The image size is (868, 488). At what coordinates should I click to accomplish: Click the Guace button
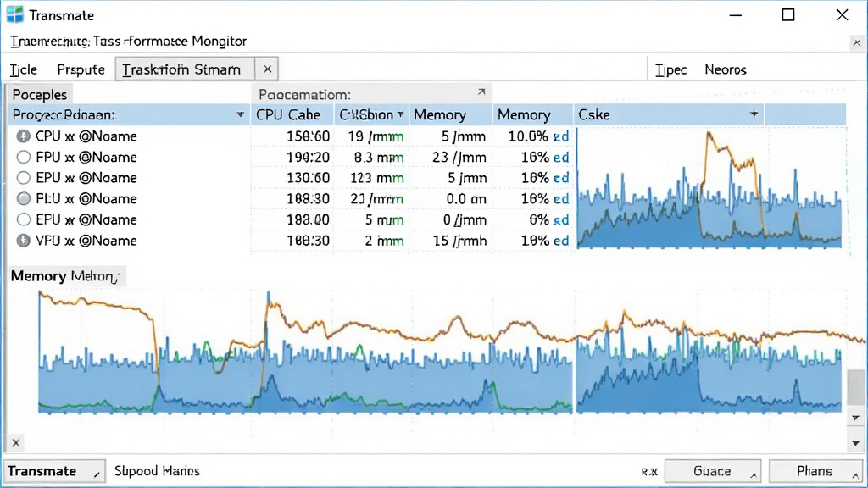pos(712,471)
